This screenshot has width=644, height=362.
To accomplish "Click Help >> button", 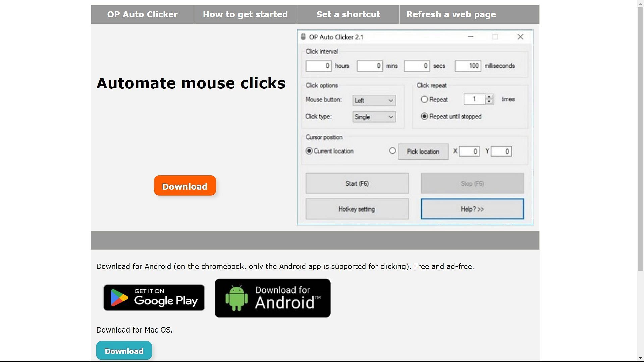I will 472,208.
